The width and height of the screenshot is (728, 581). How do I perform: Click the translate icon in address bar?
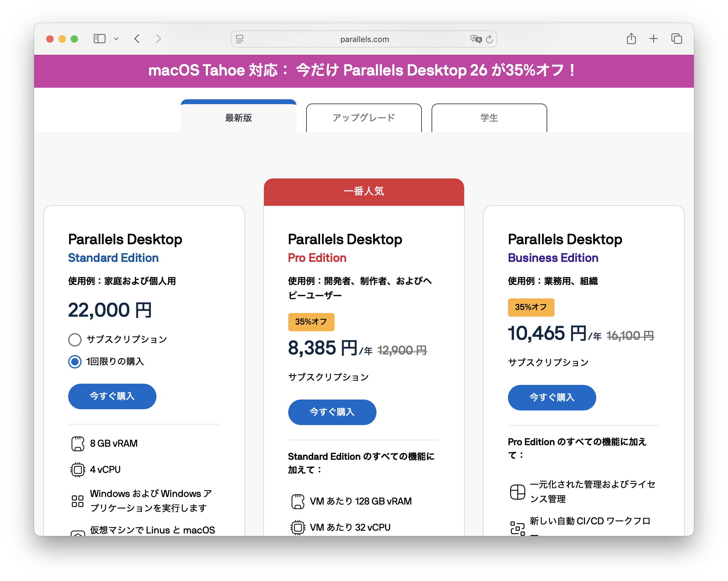476,39
